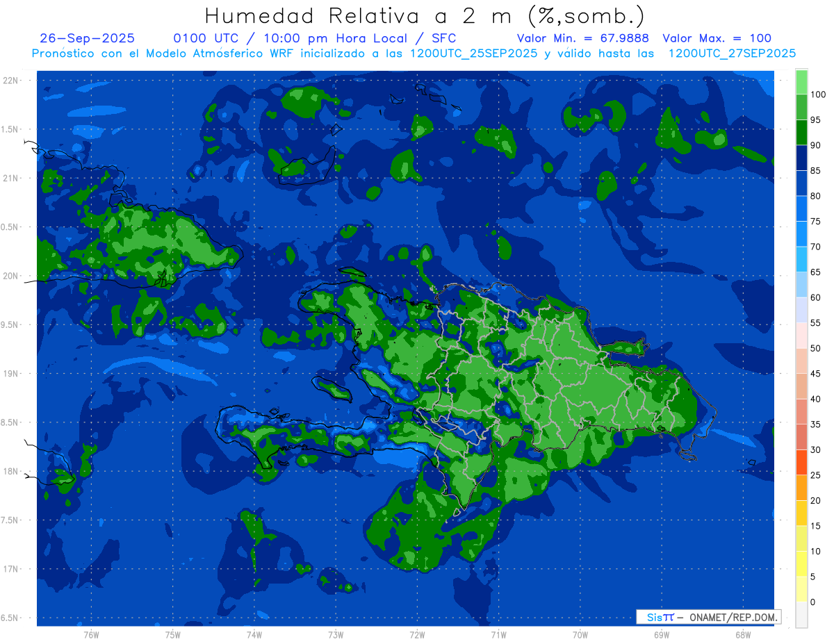The width and height of the screenshot is (834, 644).
Task: Pick the salmon 35–40 legend swatch
Action: pyautogui.click(x=801, y=411)
